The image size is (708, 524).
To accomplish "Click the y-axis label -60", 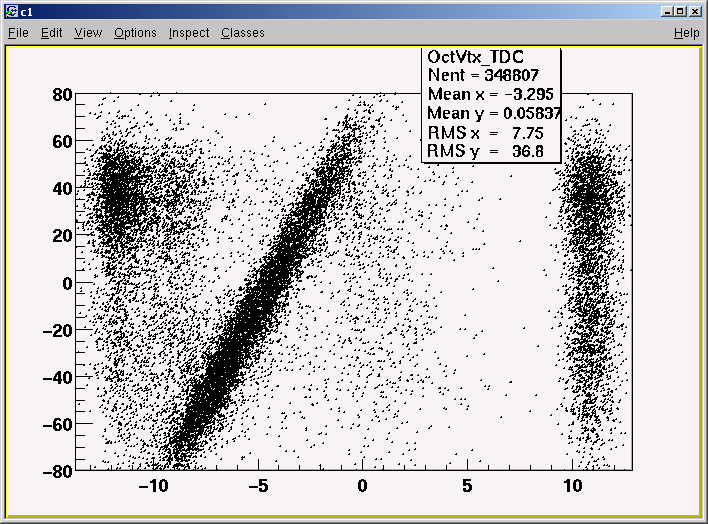I will (x=57, y=425).
